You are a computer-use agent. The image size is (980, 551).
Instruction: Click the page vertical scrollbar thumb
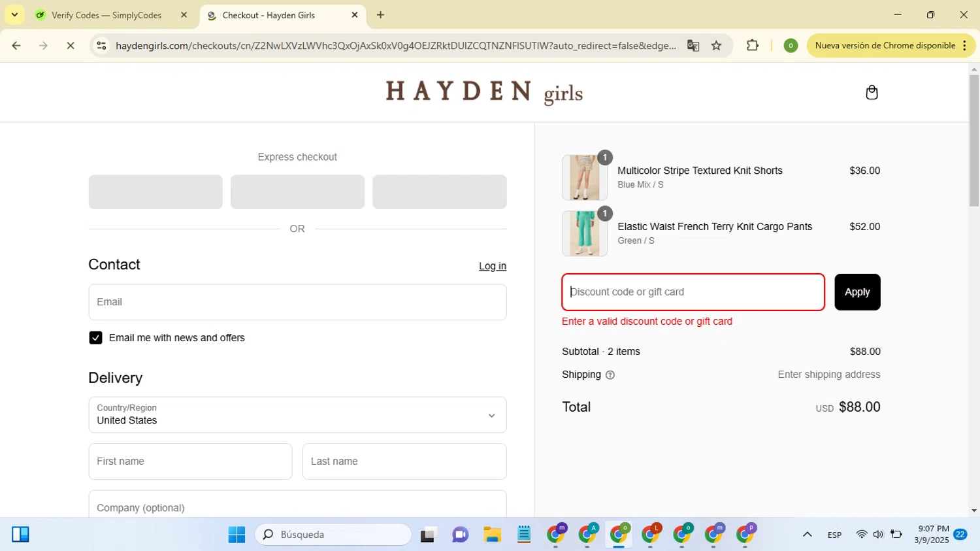click(x=974, y=141)
